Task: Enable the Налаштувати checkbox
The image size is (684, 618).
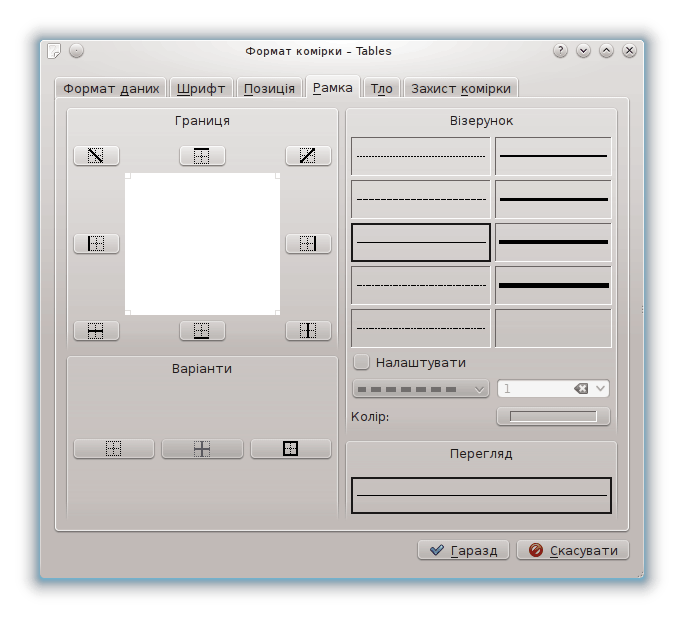Action: 362,362
